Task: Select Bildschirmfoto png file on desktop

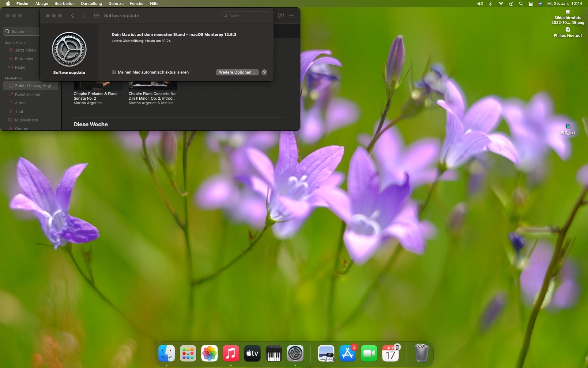Action: point(568,17)
